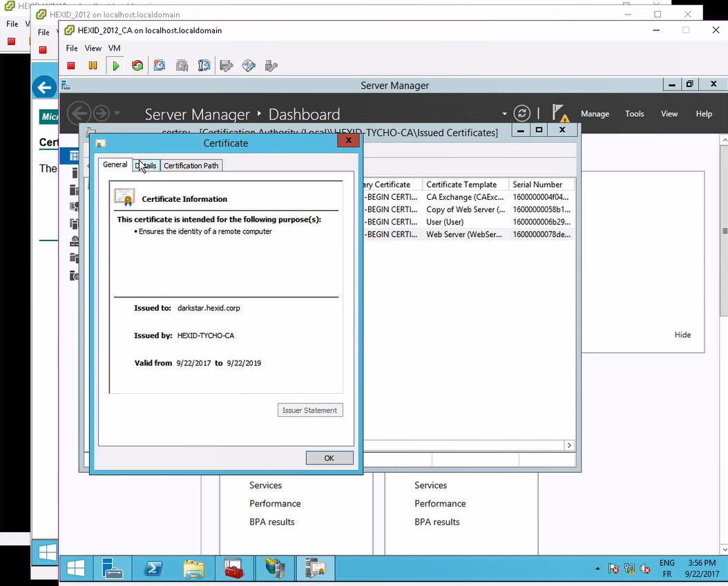The image size is (728, 586).
Task: Pause the VM with the suspend icon
Action: coord(93,66)
